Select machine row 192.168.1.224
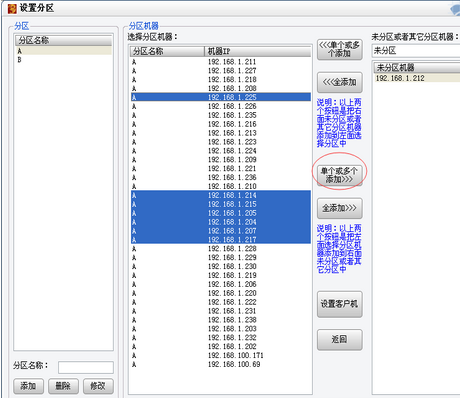The width and height of the screenshot is (460, 398). (x=221, y=151)
